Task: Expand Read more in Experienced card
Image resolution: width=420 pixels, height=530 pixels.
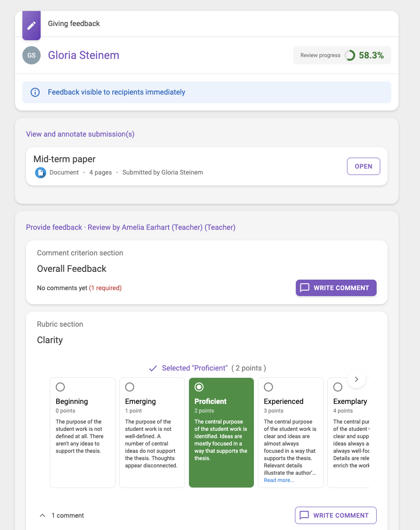Action: click(x=279, y=480)
